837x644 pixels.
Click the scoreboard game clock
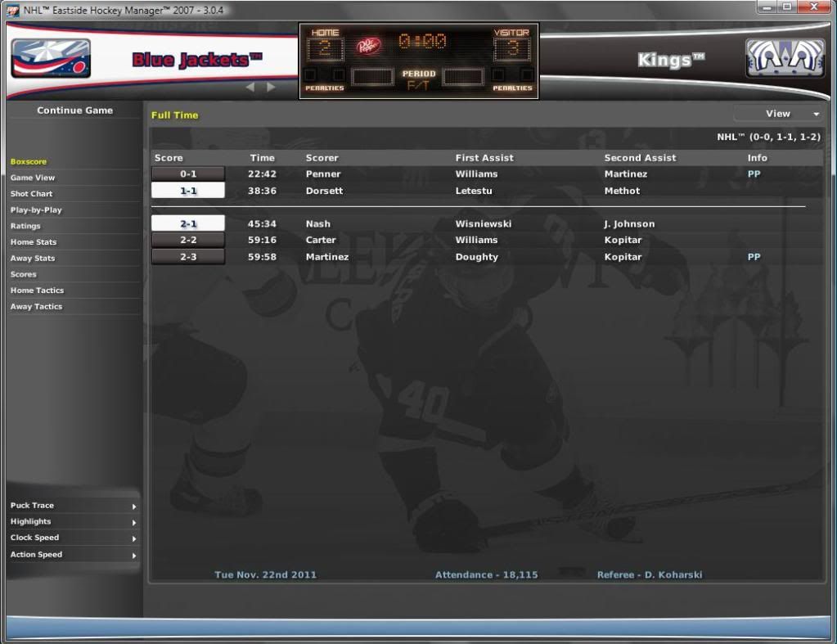(422, 41)
